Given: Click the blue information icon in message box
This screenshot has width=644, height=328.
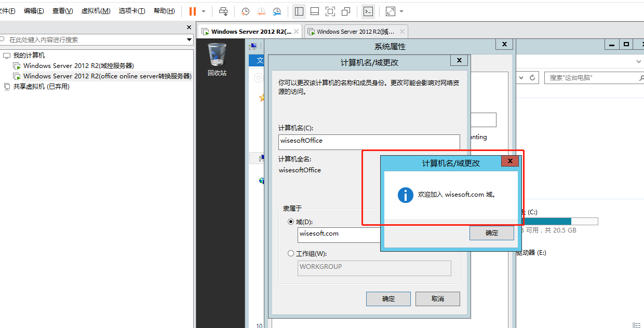Looking at the screenshot, I should [x=406, y=195].
